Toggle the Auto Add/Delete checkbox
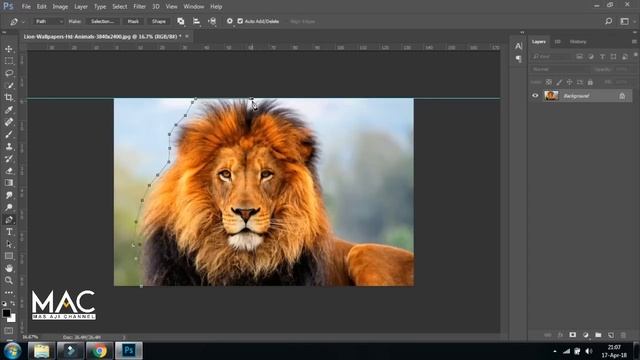The height and width of the screenshot is (360, 640). click(x=240, y=21)
